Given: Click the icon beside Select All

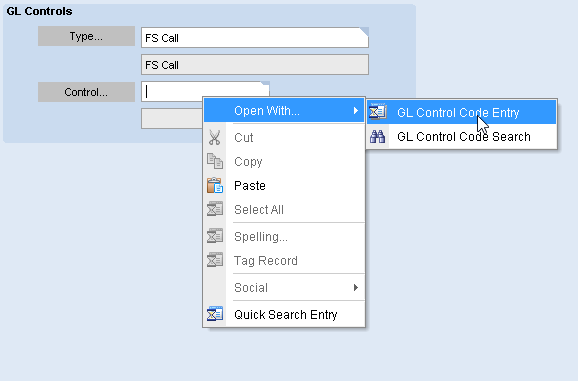Looking at the screenshot, I should click(x=215, y=209).
